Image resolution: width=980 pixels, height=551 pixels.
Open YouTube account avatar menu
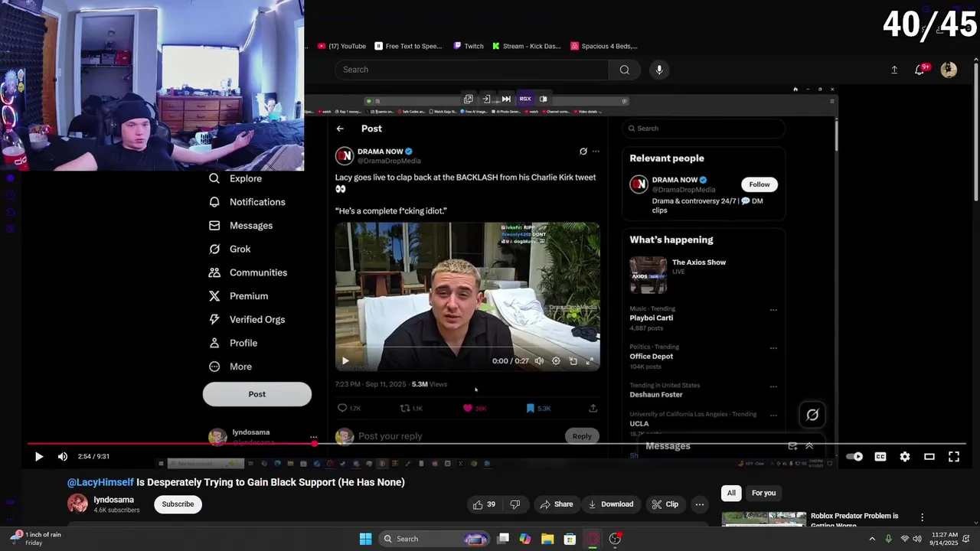point(949,70)
